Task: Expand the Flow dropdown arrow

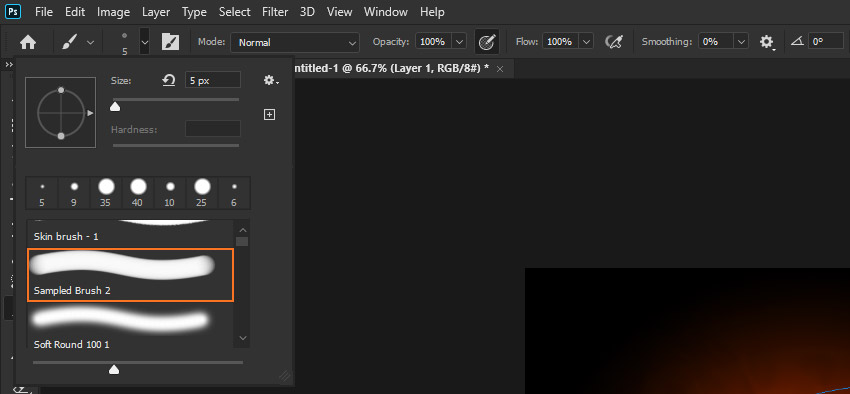Action: pyautogui.click(x=586, y=42)
